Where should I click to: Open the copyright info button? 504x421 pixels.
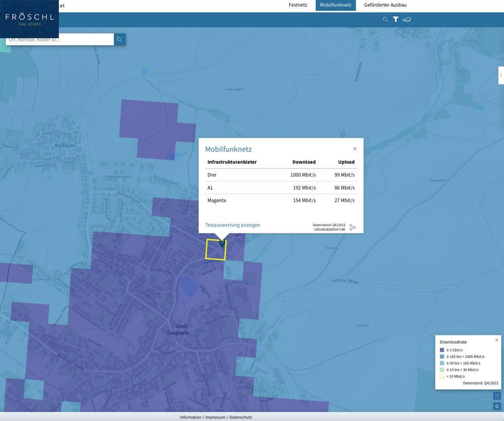tap(497, 407)
